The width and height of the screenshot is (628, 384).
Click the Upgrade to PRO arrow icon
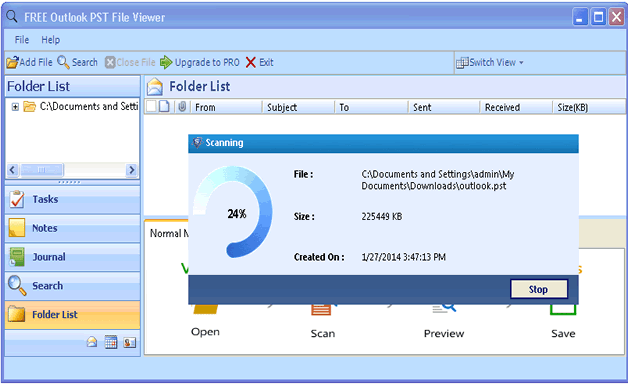tap(166, 62)
